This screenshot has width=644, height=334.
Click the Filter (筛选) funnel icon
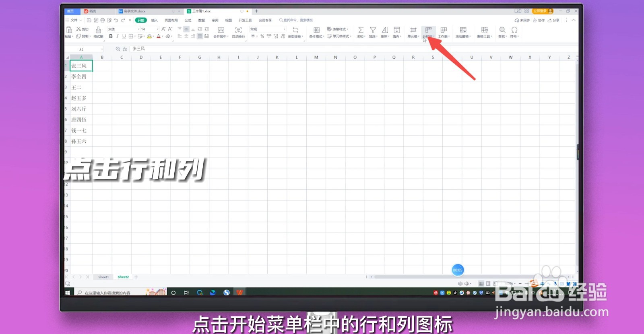tap(373, 30)
